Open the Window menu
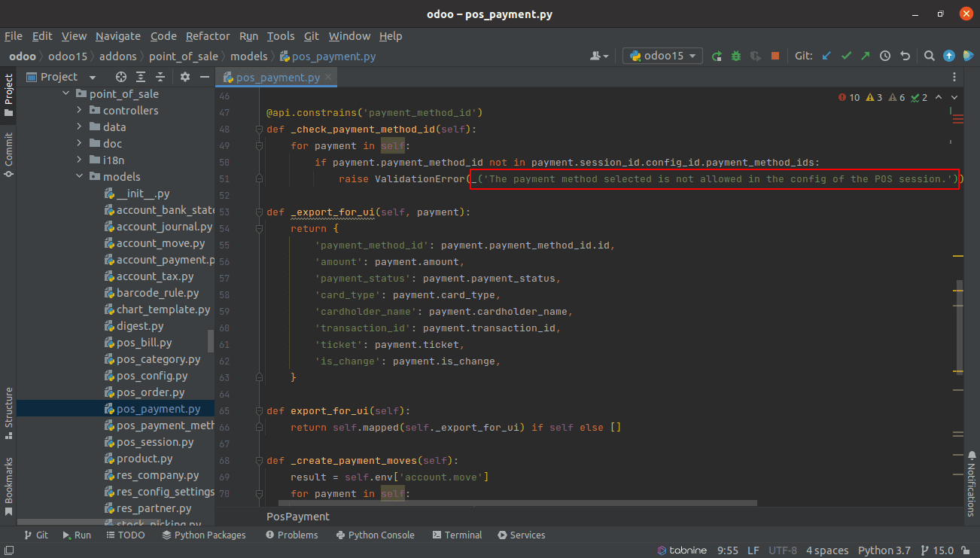The height and width of the screenshot is (558, 980). [x=349, y=36]
